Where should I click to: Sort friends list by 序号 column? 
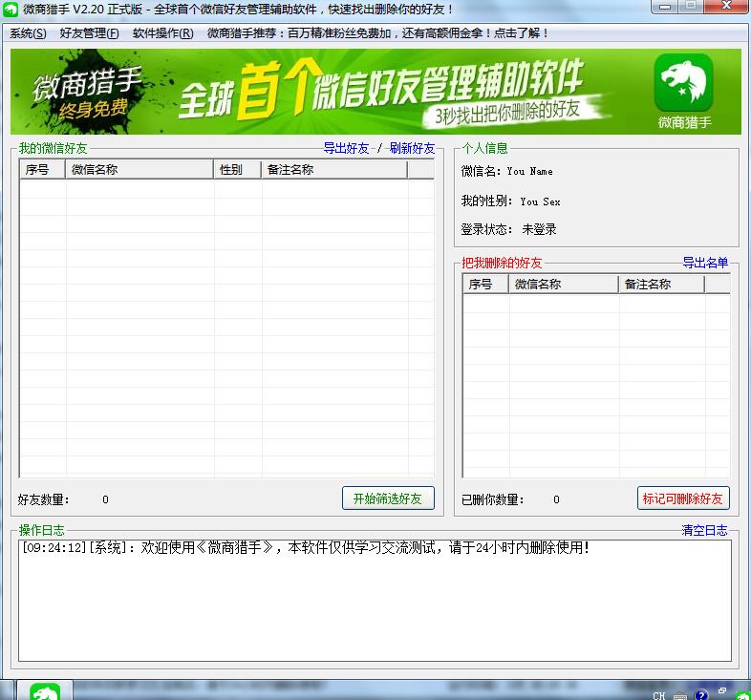point(42,169)
